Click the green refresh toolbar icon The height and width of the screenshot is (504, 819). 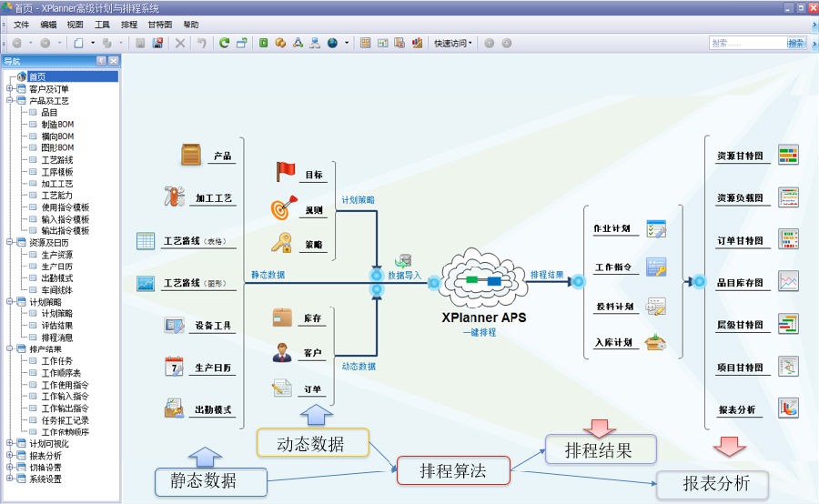point(224,43)
